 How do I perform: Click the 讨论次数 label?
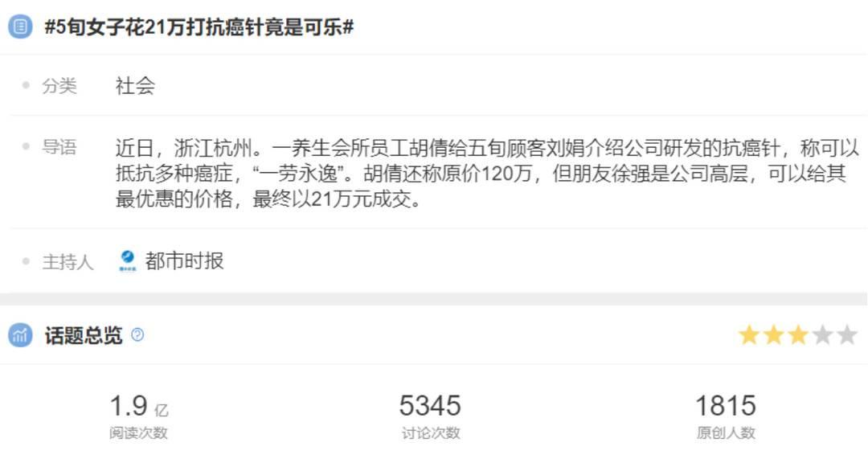coord(431,432)
